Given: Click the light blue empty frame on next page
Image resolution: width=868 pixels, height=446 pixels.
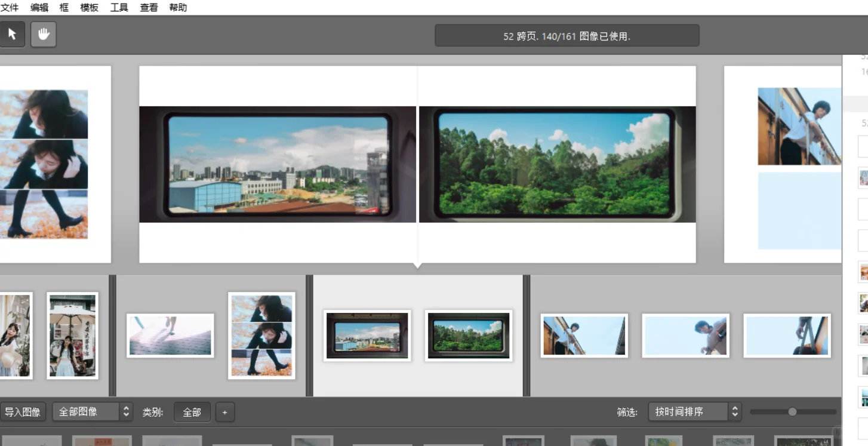Looking at the screenshot, I should click(799, 211).
